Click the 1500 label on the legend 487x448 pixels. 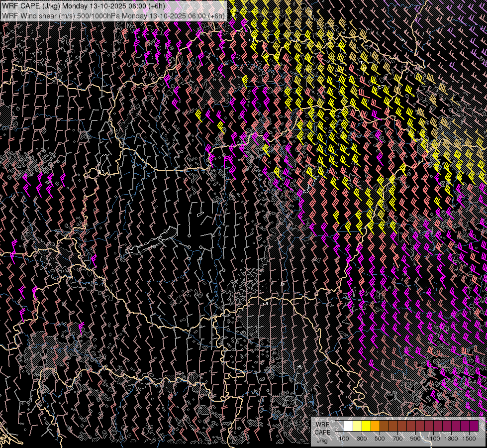[x=469, y=439]
